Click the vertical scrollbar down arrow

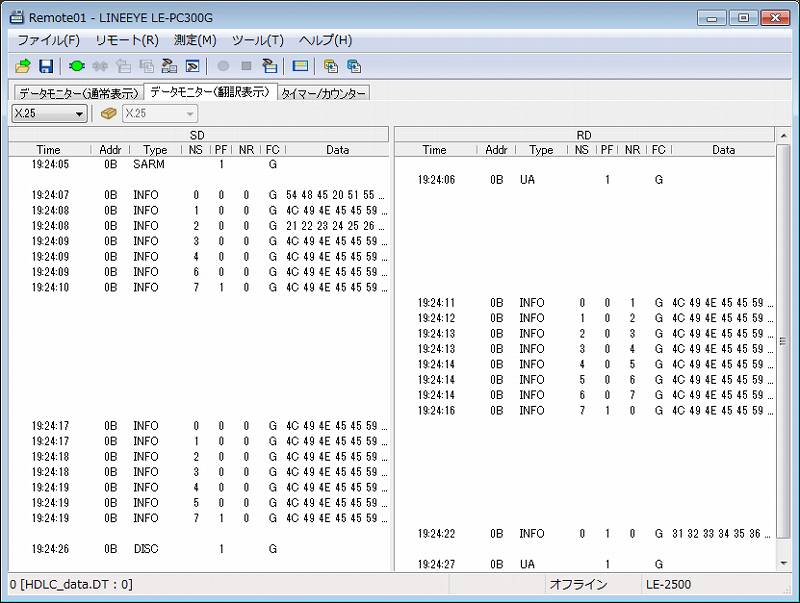click(x=784, y=563)
